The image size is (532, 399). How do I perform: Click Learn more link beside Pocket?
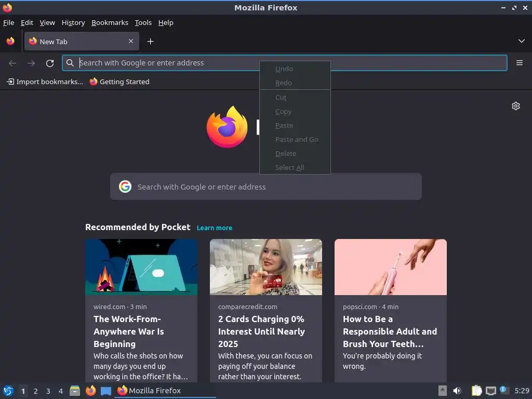coord(215,228)
